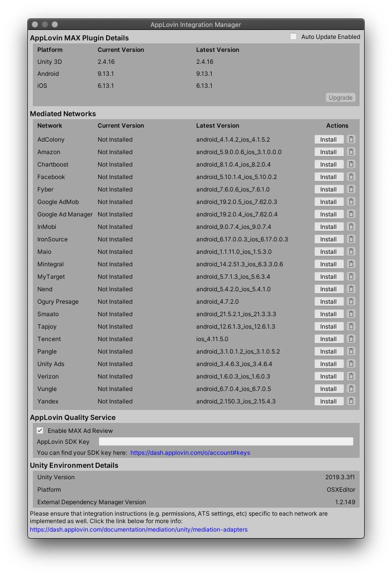Click Smaato's Install button
The width and height of the screenshot is (392, 575).
point(329,314)
